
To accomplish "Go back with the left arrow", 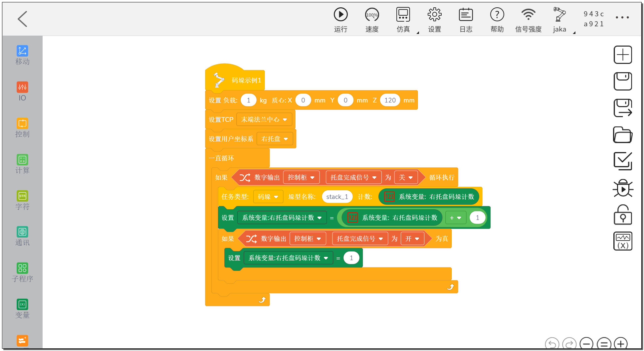I will click(x=22, y=19).
